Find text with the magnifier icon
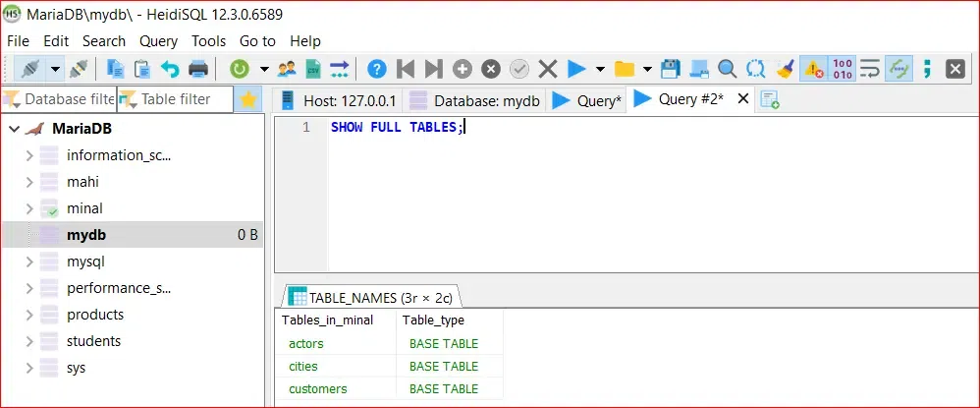Image resolution: width=980 pixels, height=408 pixels. pos(727,68)
